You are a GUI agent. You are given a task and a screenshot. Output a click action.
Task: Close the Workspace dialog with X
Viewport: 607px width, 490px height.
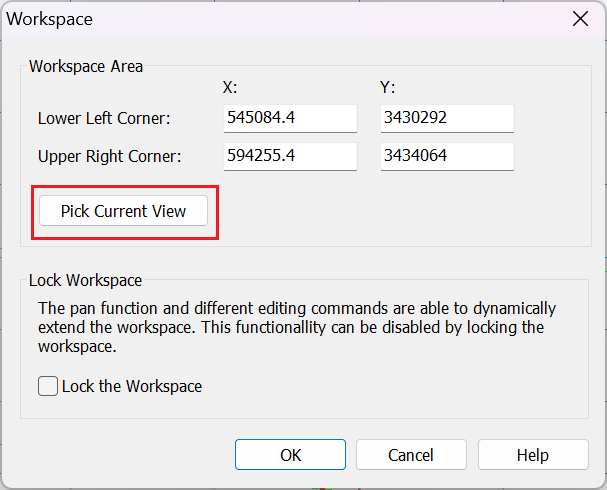580,19
